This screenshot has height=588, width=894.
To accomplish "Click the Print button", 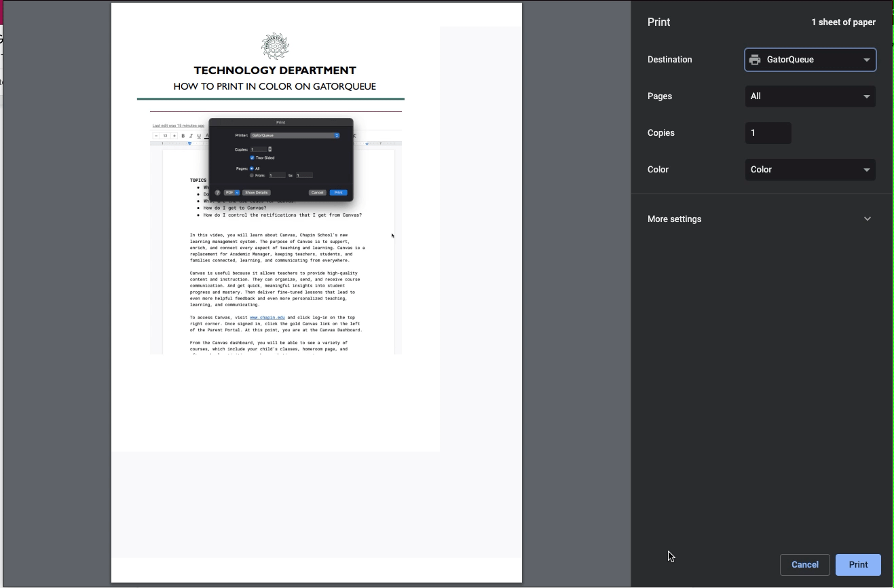I will pyautogui.click(x=858, y=565).
